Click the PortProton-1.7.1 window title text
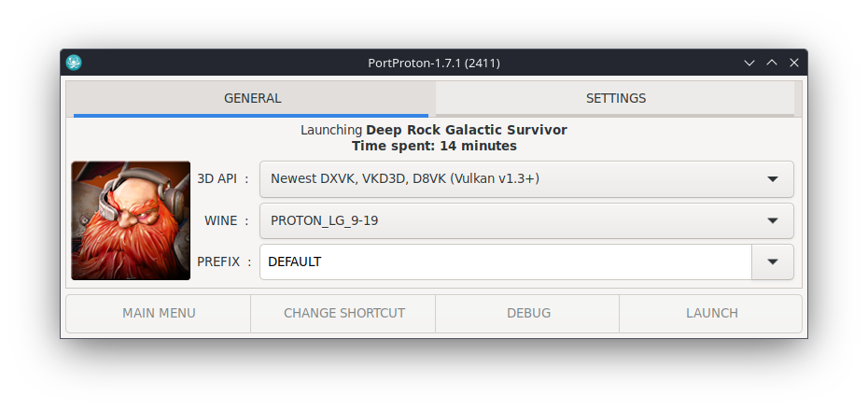Image resolution: width=868 pixels, height=410 pixels. (x=435, y=63)
